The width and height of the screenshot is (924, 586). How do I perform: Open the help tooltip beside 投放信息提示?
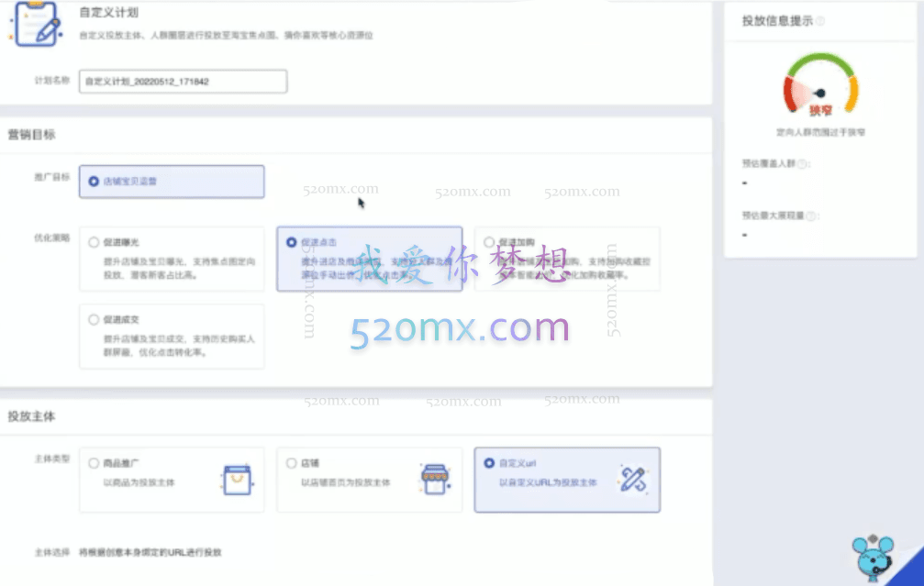coord(818,19)
